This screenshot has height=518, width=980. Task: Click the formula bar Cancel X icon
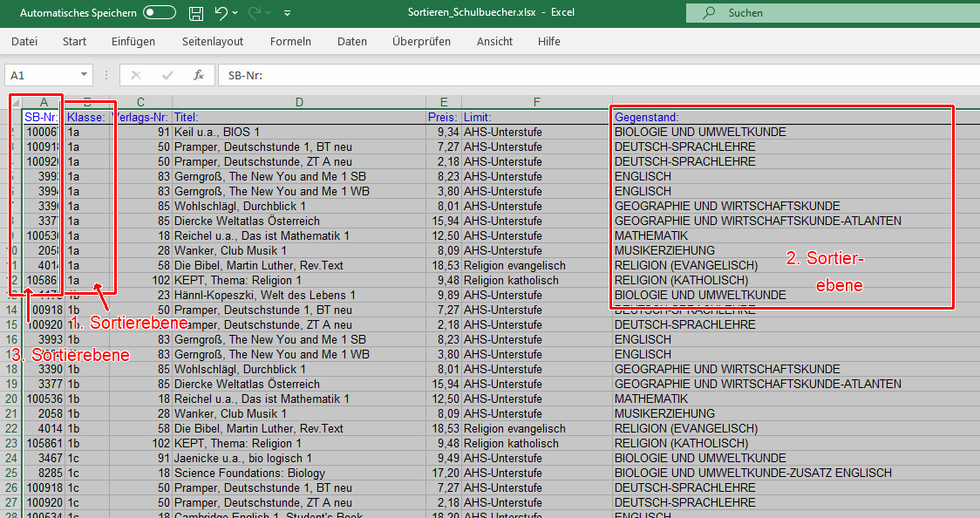(x=136, y=75)
